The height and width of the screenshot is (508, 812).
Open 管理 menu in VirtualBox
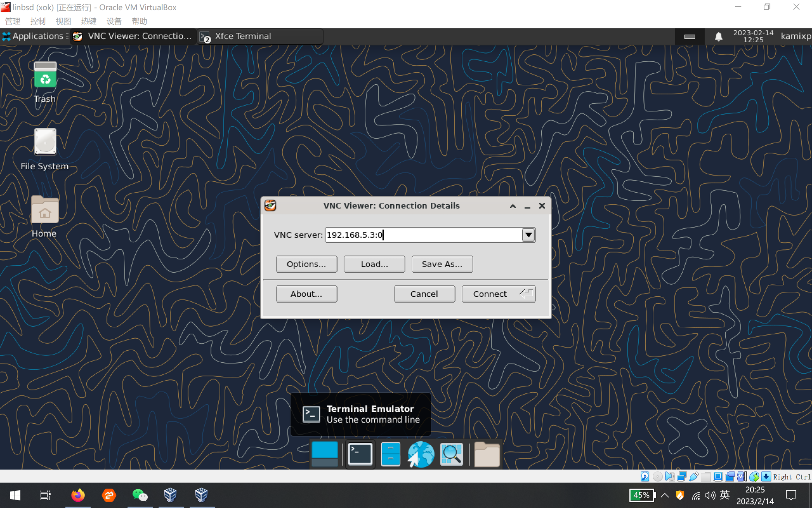click(13, 21)
